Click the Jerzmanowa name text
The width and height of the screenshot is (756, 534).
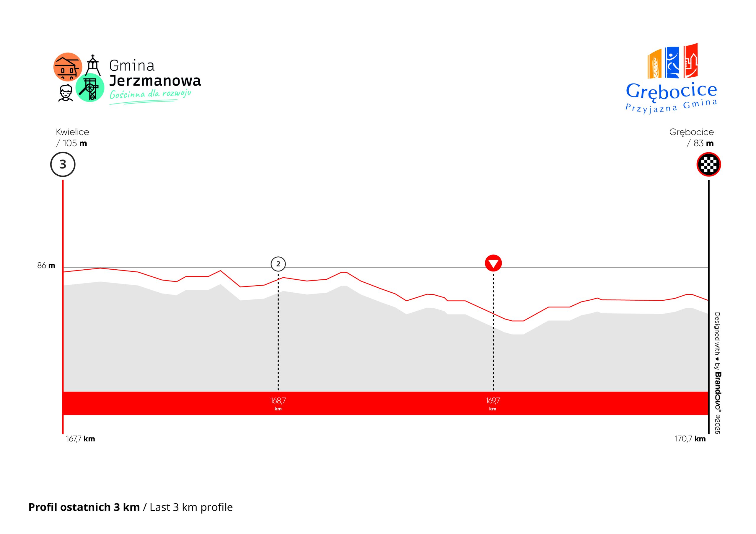pos(155,81)
